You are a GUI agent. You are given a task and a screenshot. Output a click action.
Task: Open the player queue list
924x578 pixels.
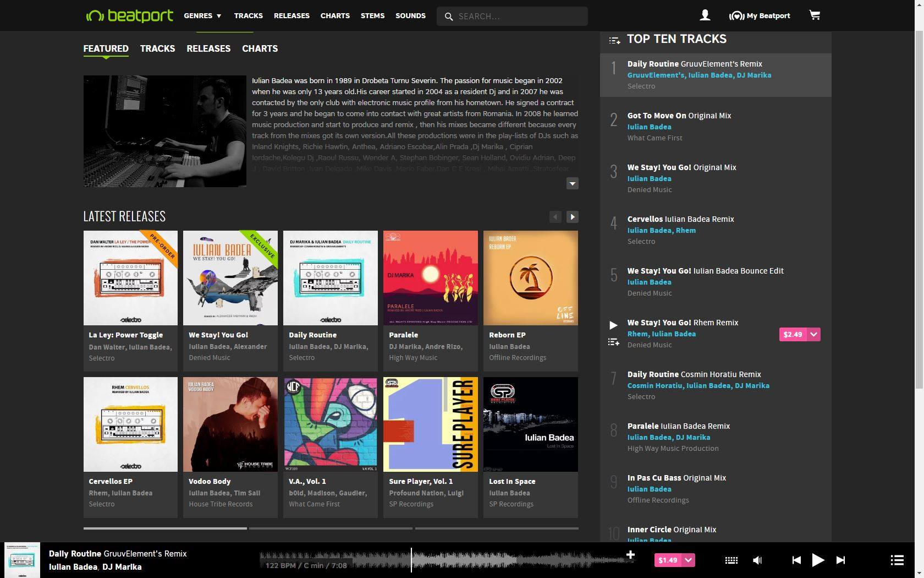[897, 560]
